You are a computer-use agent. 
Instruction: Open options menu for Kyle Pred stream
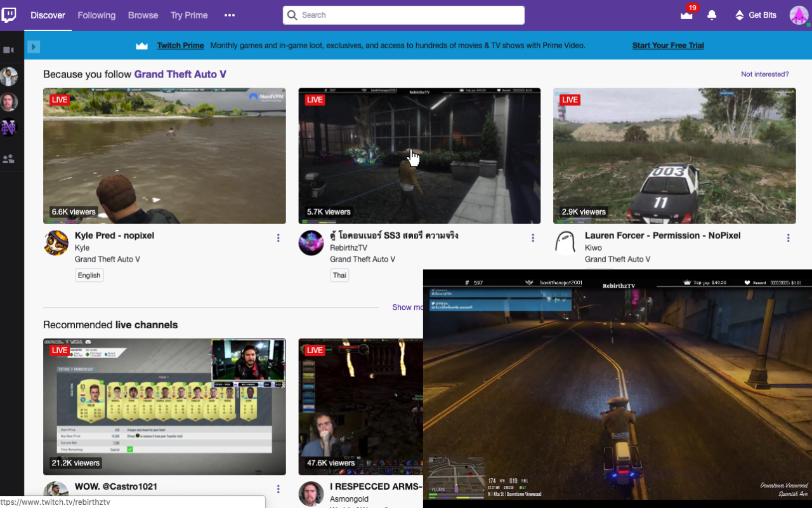pos(278,238)
